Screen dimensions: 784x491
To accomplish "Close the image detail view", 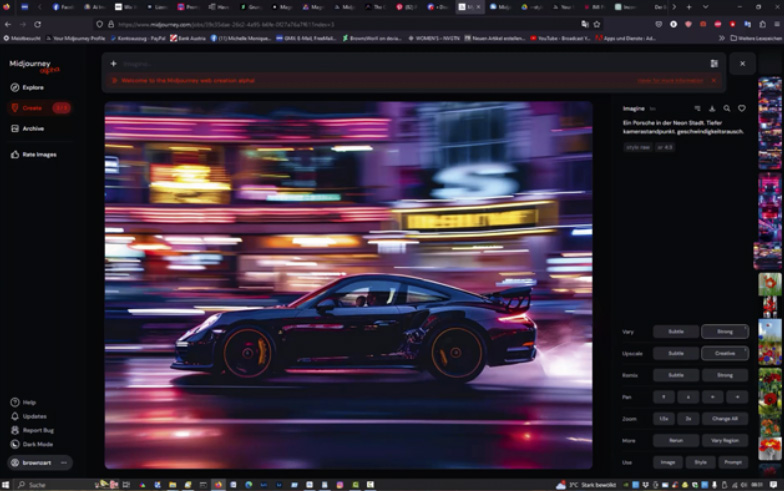I will 742,63.
